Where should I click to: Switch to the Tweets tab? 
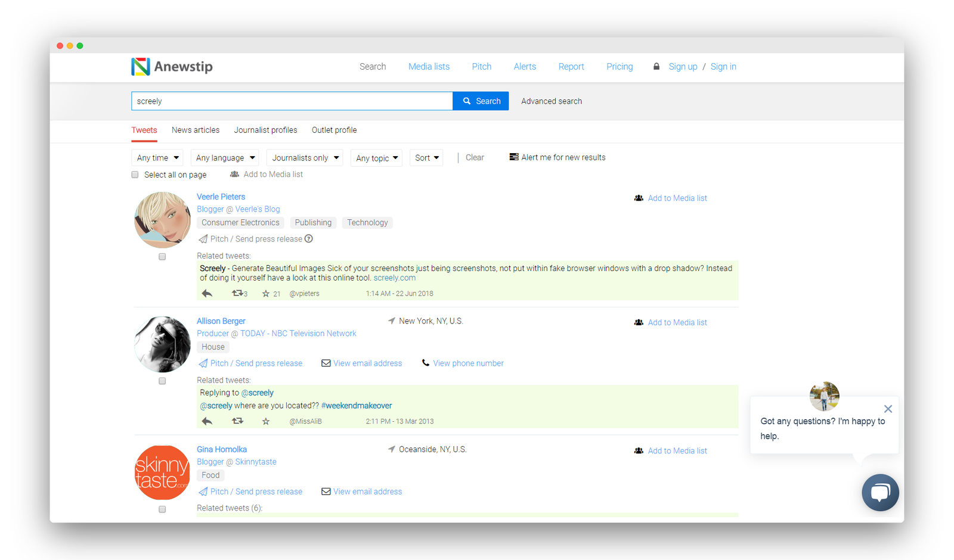coord(144,130)
